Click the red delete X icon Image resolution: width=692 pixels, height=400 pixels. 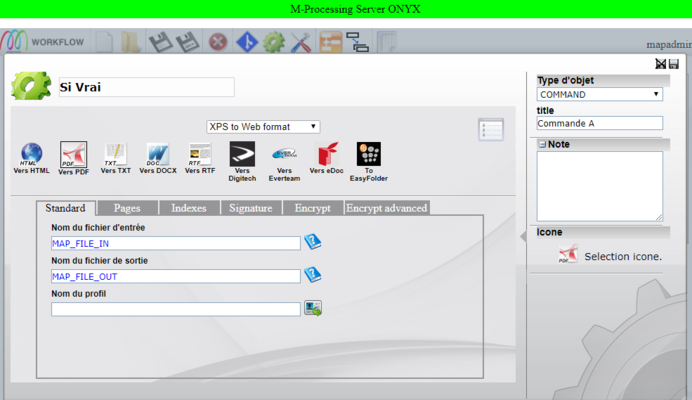218,42
